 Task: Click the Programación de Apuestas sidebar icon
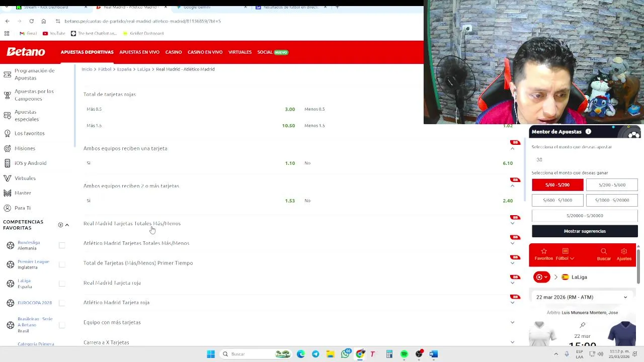7,74
